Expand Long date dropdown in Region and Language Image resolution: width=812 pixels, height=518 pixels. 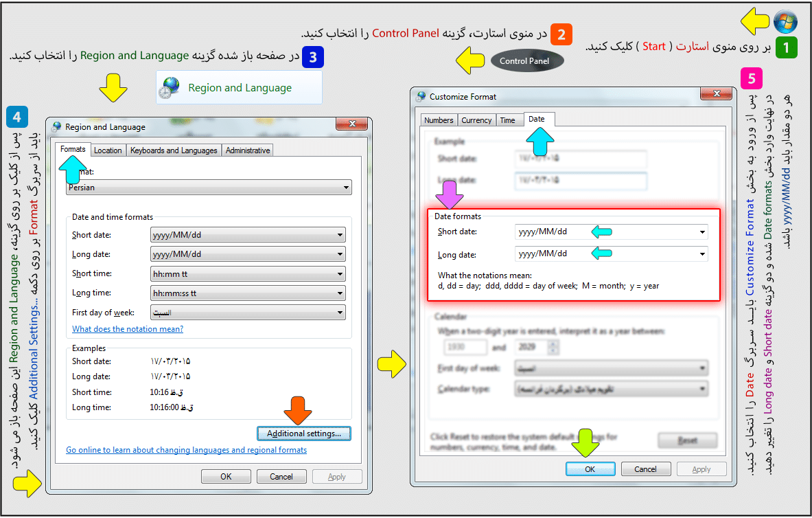[x=248, y=254]
